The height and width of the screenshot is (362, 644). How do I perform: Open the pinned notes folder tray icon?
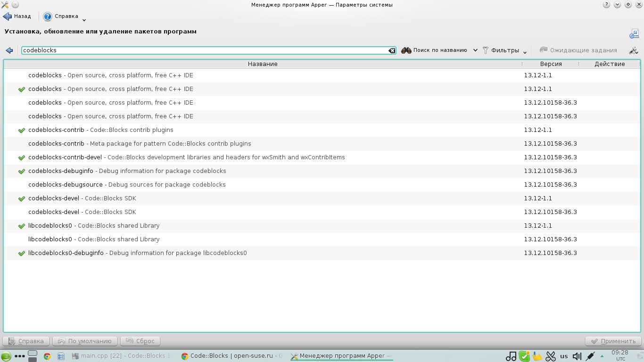(537, 356)
